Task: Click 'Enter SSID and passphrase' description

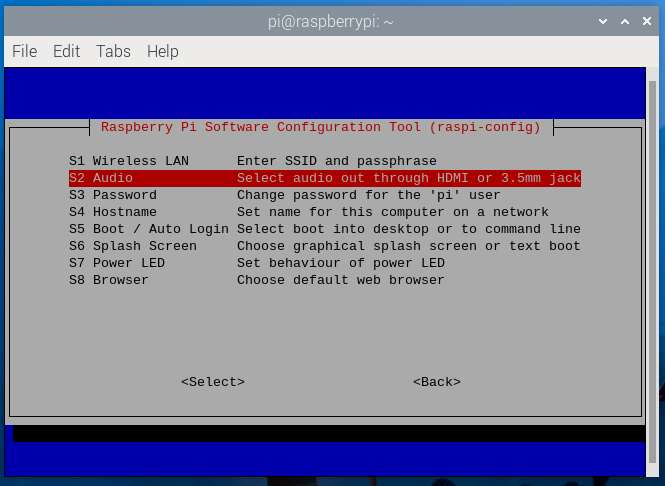Action: [337, 161]
